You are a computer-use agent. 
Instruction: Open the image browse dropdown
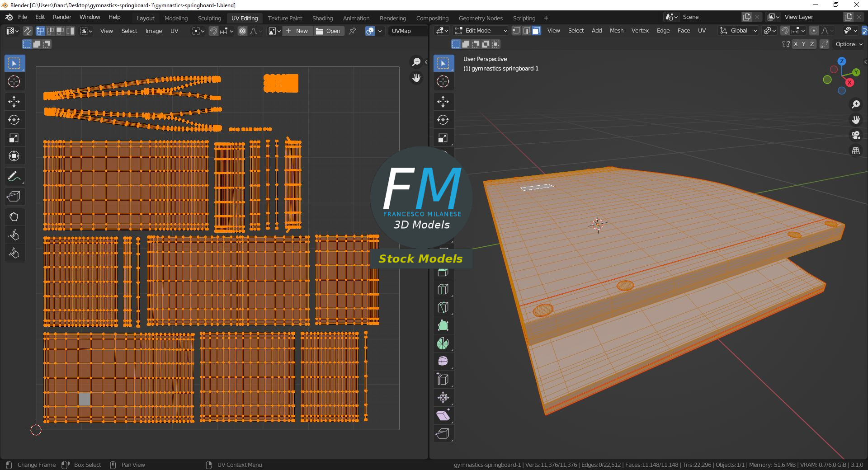click(275, 31)
